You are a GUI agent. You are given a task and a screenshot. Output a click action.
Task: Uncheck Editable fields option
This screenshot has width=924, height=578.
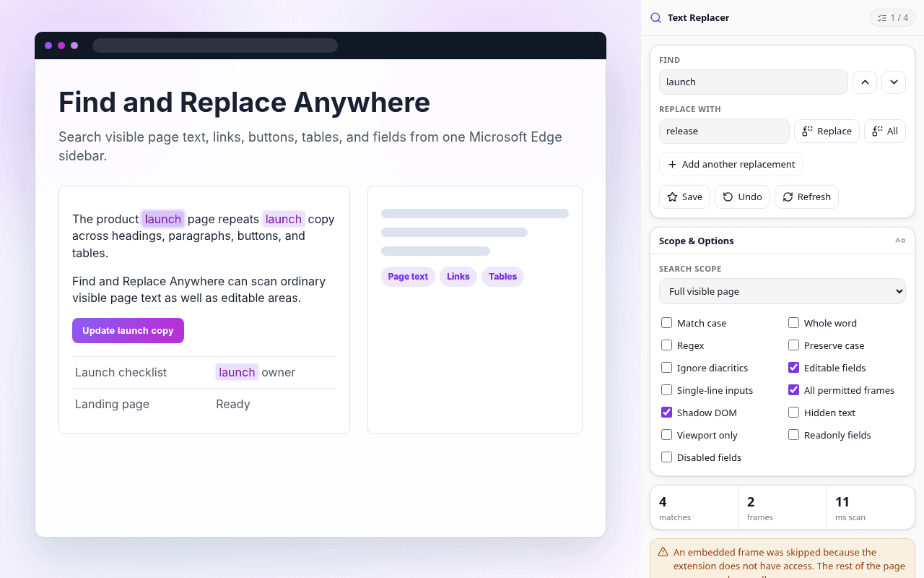793,368
